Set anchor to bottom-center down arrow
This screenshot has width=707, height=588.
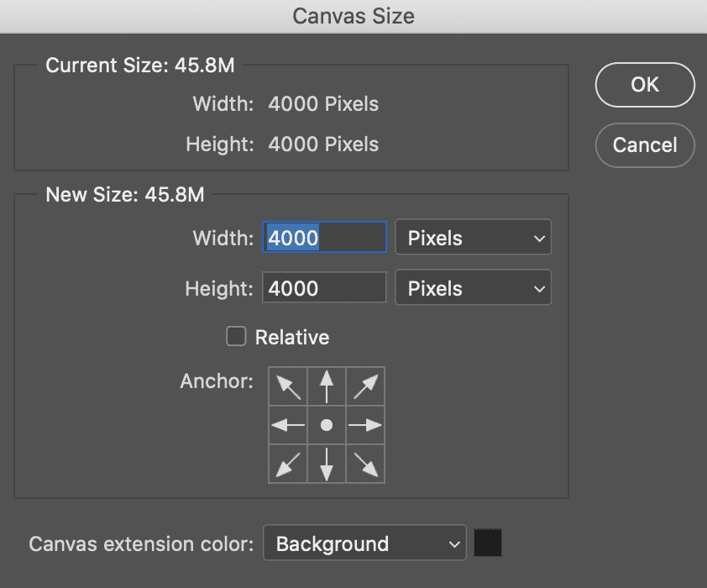click(x=327, y=464)
